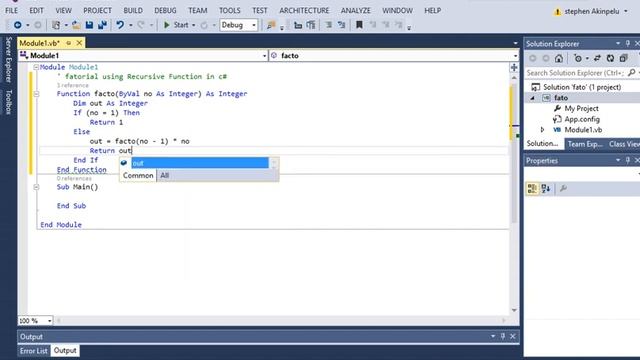Screen dimensions: 640x360
Task: Select the 'out' IntelliSense suggestion
Action: 200,163
